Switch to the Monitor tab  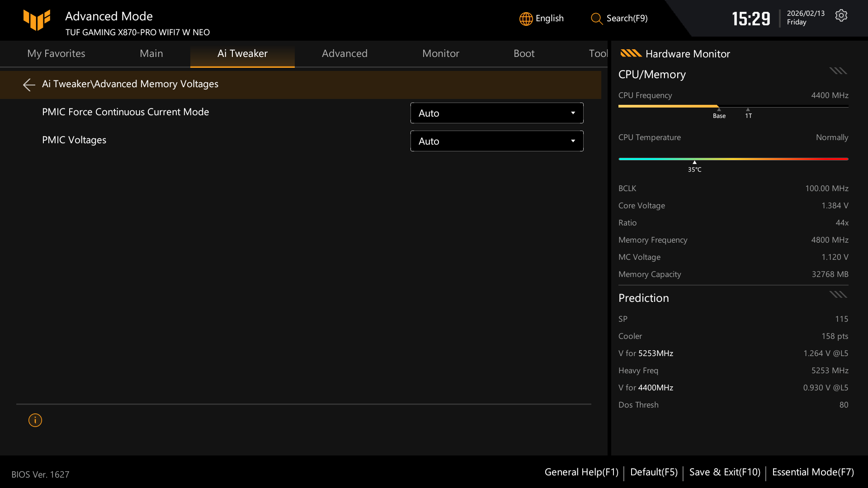point(440,53)
